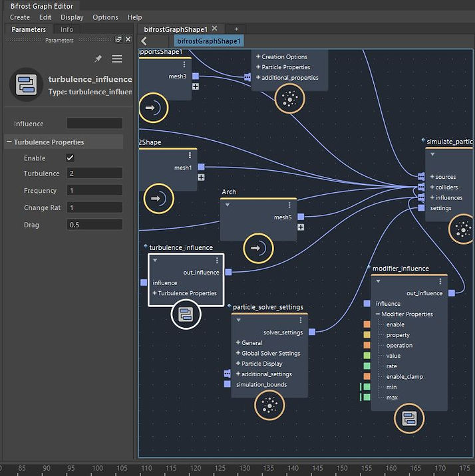
Task: Click the Drag value field
Action: click(x=94, y=225)
